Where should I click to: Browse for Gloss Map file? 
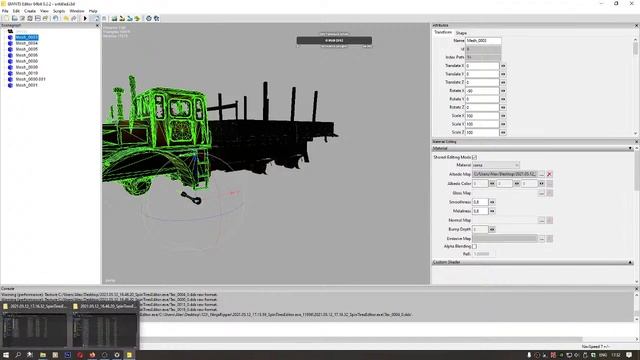[x=541, y=193]
